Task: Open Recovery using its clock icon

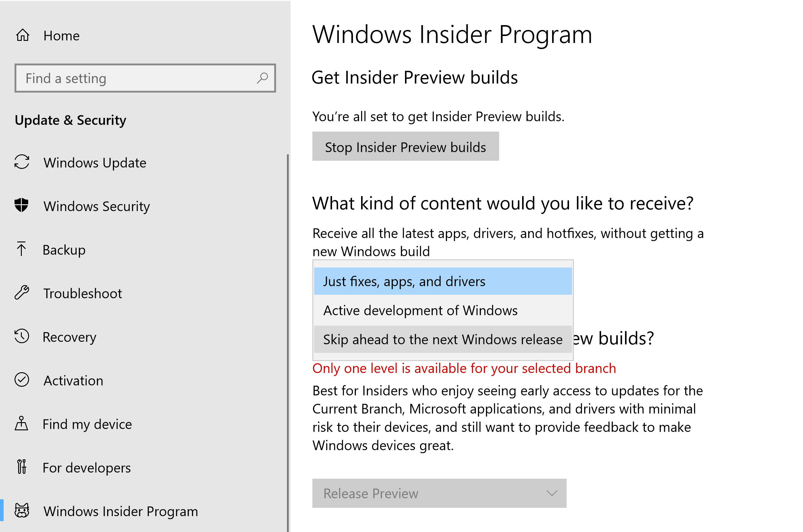Action: pos(22,337)
